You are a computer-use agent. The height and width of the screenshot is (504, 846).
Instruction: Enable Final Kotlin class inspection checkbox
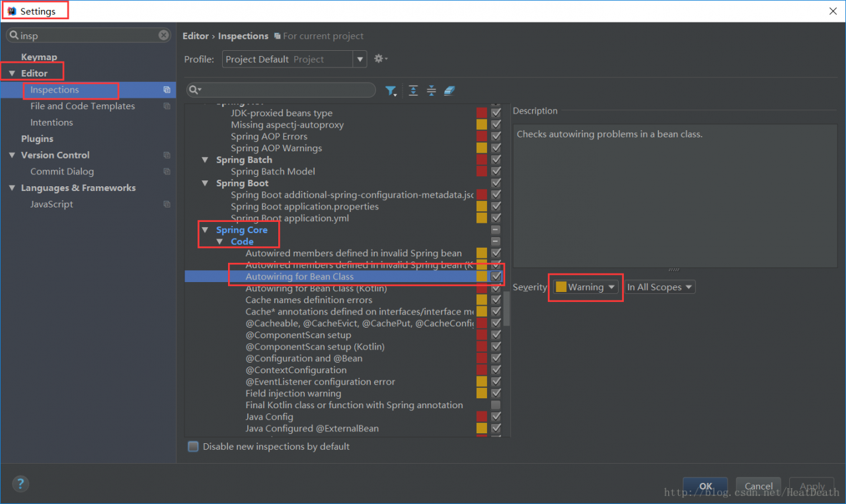496,405
